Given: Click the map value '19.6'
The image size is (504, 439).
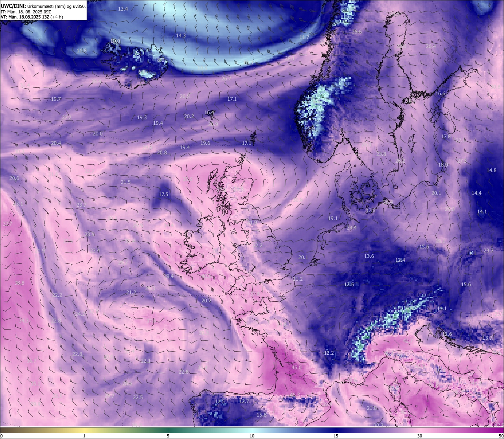Looking at the screenshot, I should (205, 143).
